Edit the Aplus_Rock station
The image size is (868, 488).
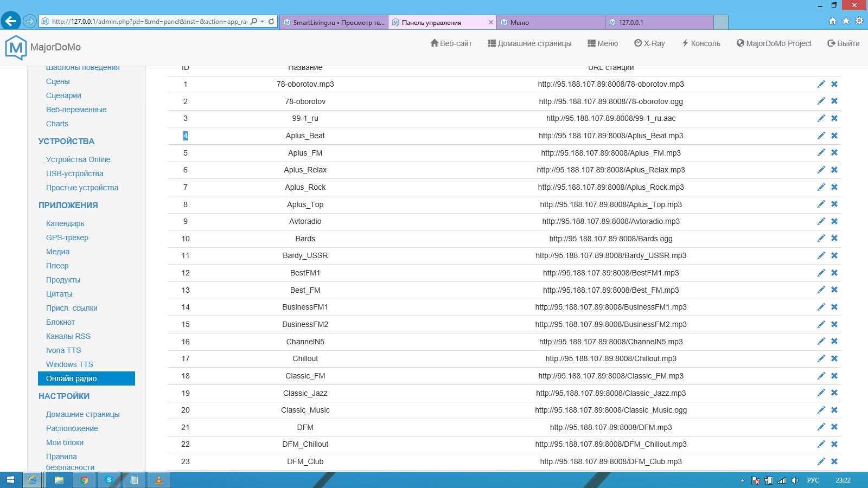click(821, 187)
